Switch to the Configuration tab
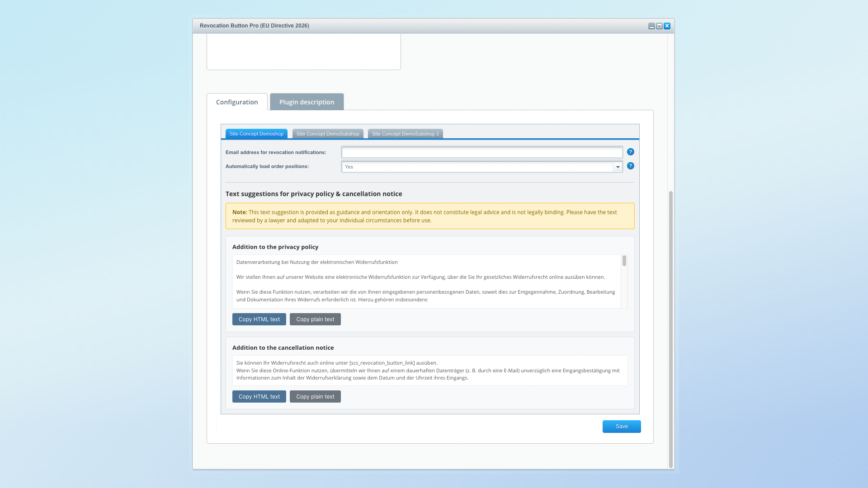Screen dimensions: 868x488 [237, 102]
